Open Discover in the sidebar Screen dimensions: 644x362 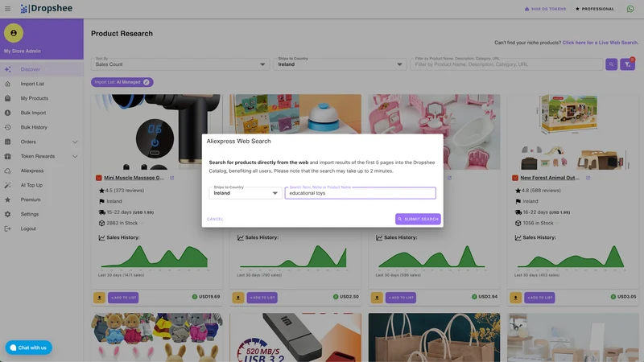click(x=42, y=69)
